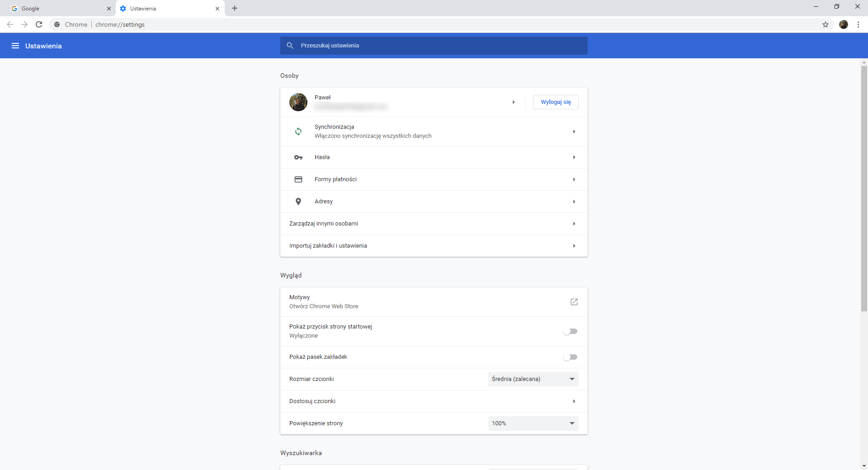
Task: Open the Ustawienia hamburger menu
Action: click(x=15, y=46)
